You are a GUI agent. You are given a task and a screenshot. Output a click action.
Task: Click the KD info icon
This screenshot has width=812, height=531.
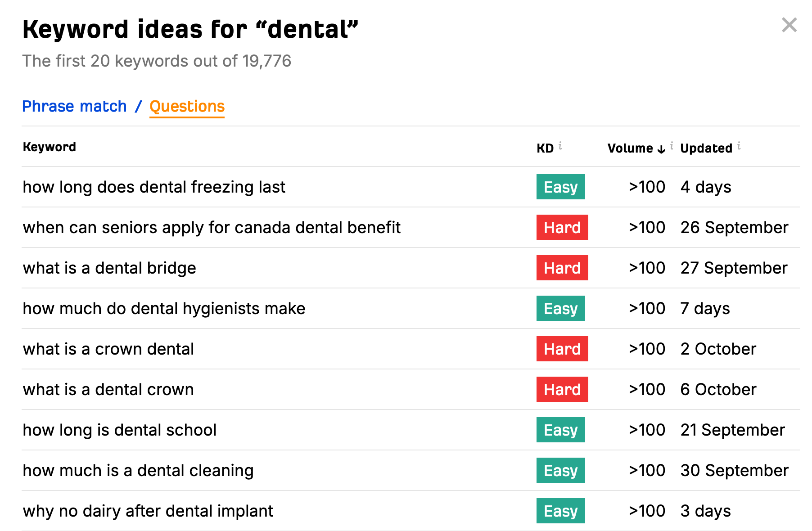560,146
